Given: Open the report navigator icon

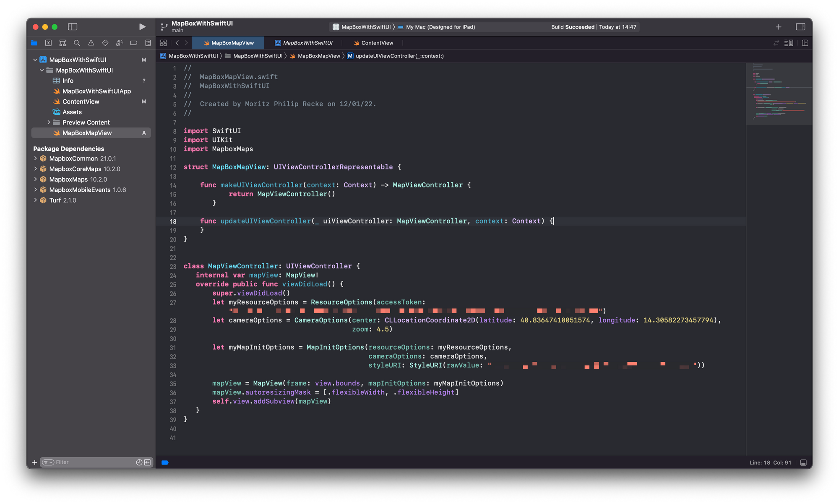Looking at the screenshot, I should click(148, 43).
